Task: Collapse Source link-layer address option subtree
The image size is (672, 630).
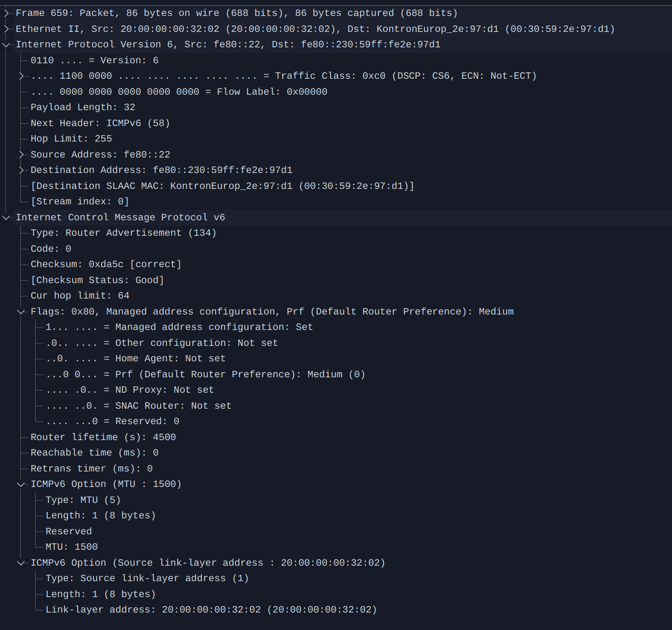Action: (22, 563)
